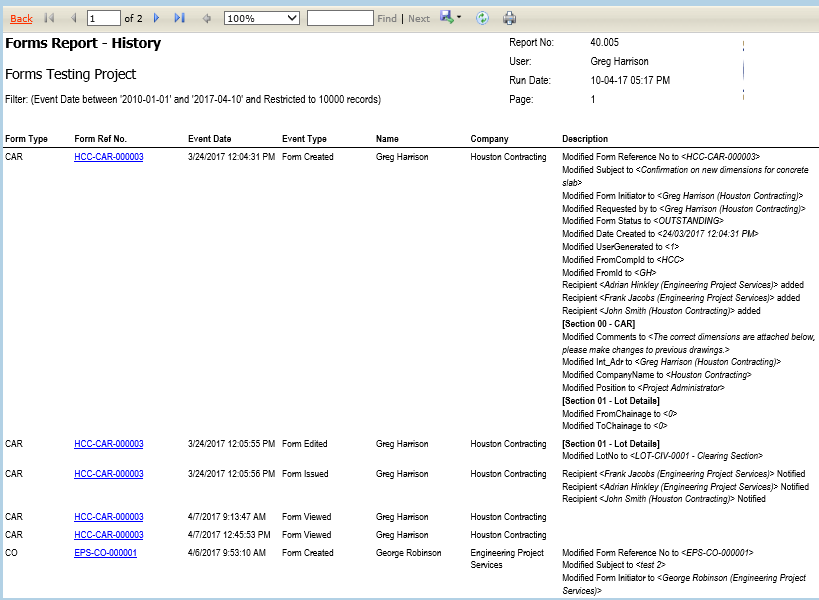Refresh the report with the green icon
The width and height of the screenshot is (819, 600).
[x=482, y=18]
